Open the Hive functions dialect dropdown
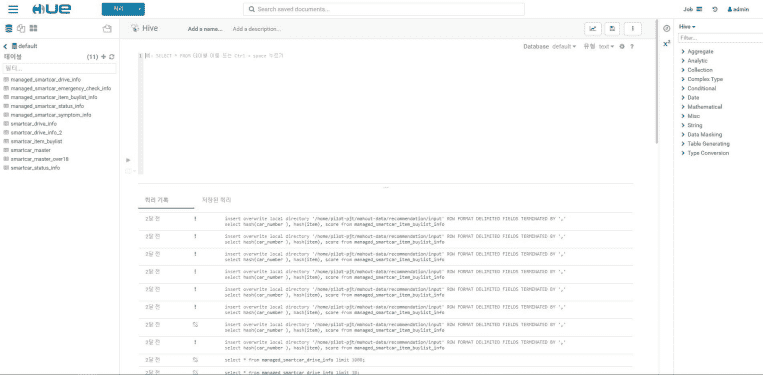 point(687,27)
